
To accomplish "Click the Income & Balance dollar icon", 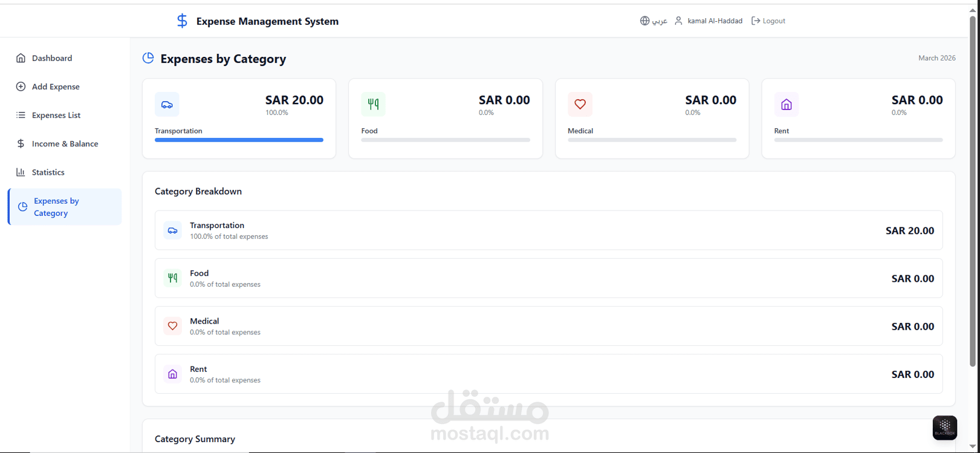I will [x=21, y=143].
